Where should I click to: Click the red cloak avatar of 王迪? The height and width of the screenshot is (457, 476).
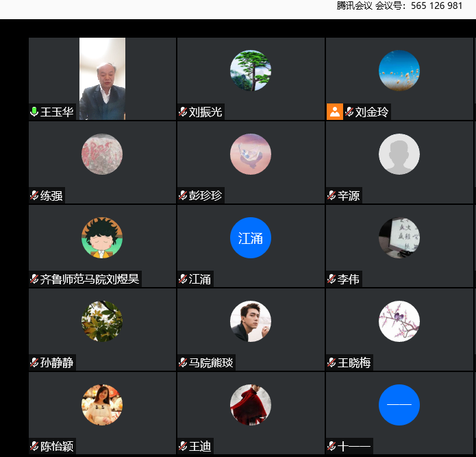tap(251, 405)
